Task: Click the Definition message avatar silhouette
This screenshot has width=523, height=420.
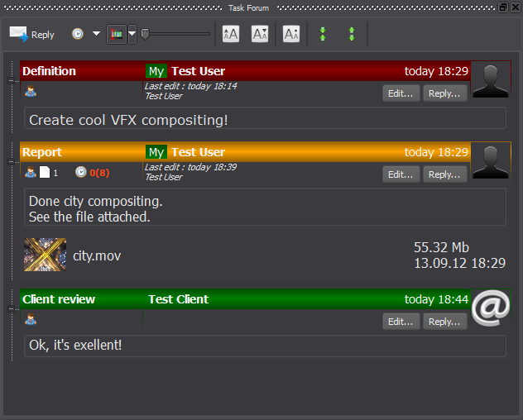Action: pos(491,80)
